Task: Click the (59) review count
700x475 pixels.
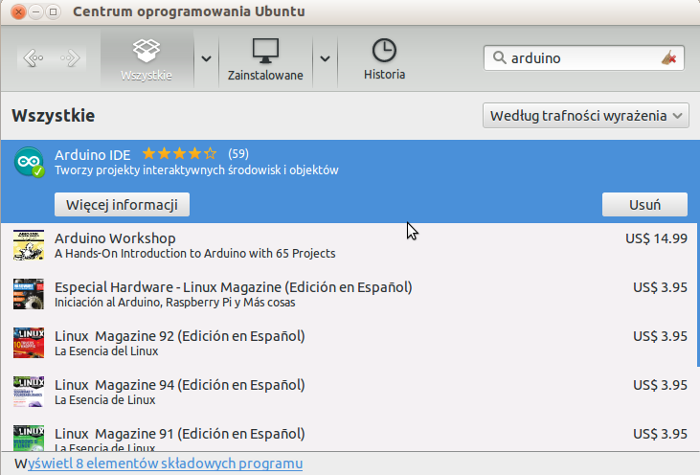Action: click(x=238, y=154)
